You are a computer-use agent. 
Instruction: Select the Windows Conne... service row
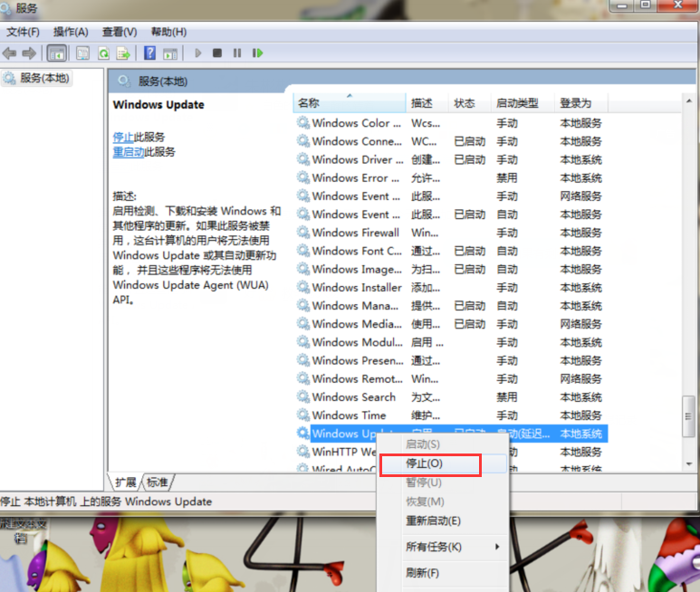tap(450, 141)
